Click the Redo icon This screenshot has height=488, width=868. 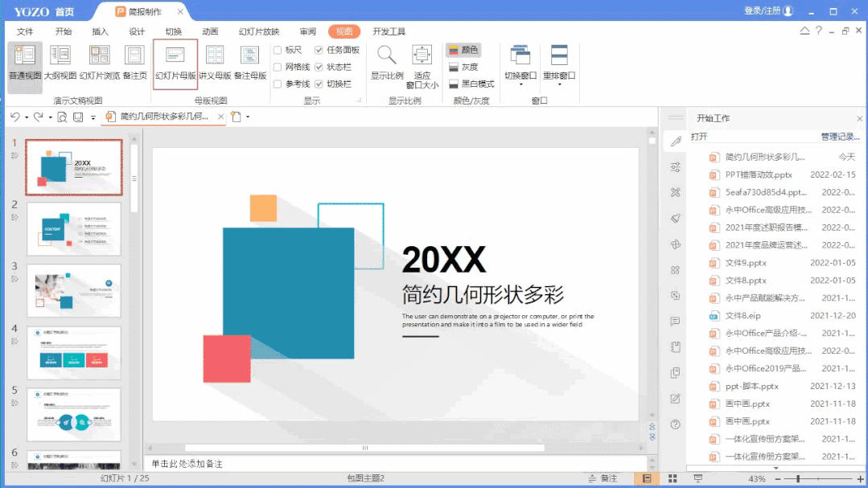(38, 117)
